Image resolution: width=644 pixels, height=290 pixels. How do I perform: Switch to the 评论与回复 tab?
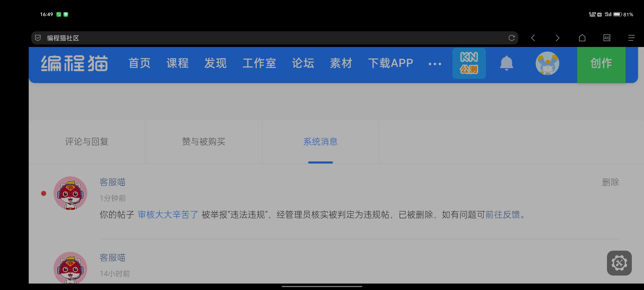coord(87,142)
